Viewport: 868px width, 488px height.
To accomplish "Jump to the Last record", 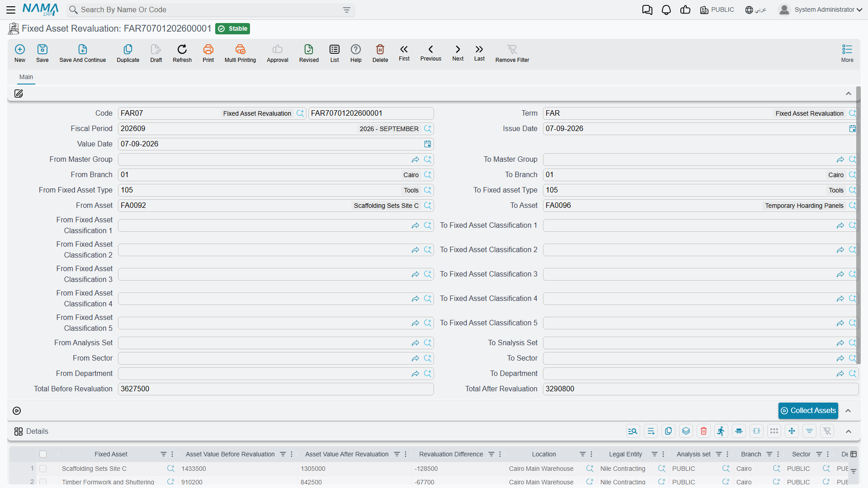I will coord(479,52).
